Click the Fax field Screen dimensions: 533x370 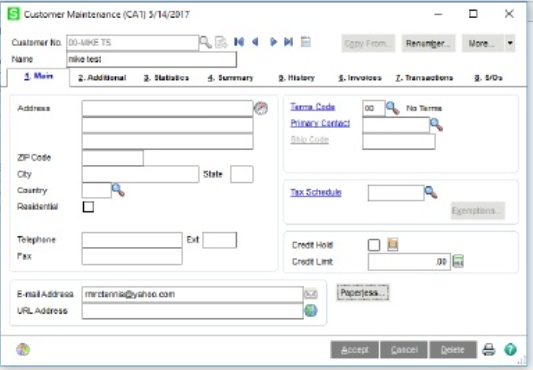(132, 256)
